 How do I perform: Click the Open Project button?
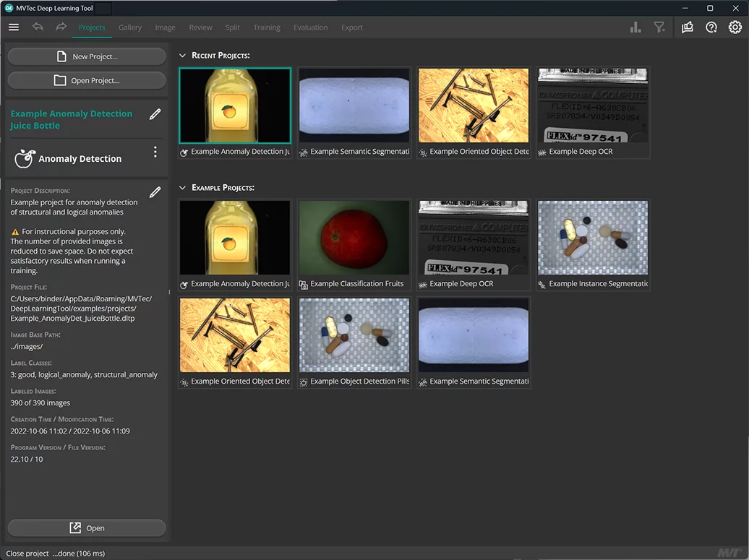[87, 80]
